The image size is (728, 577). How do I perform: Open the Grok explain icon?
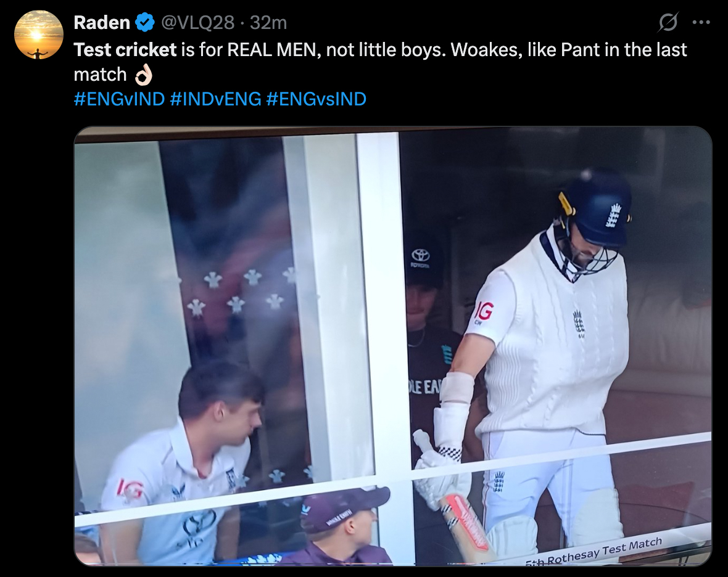pos(668,22)
